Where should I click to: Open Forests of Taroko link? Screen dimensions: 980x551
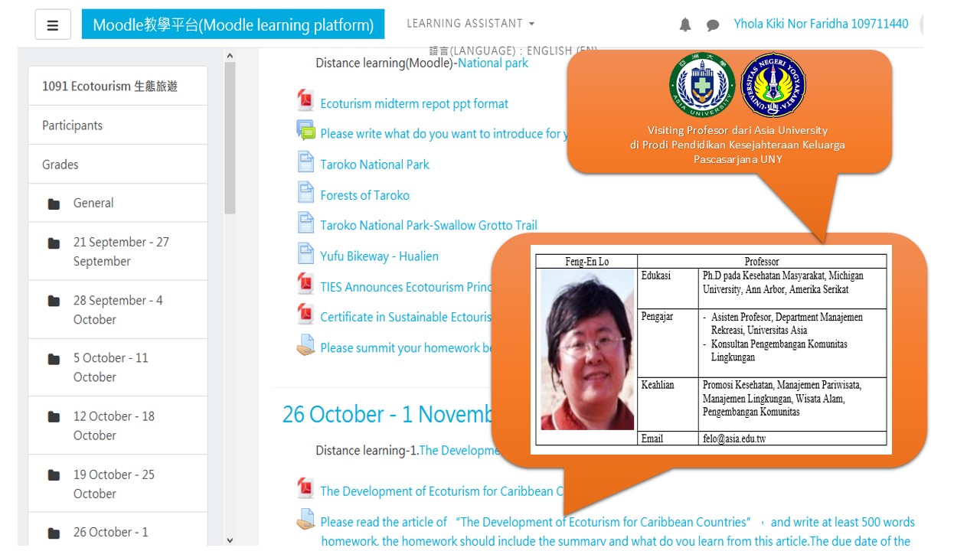pos(365,195)
